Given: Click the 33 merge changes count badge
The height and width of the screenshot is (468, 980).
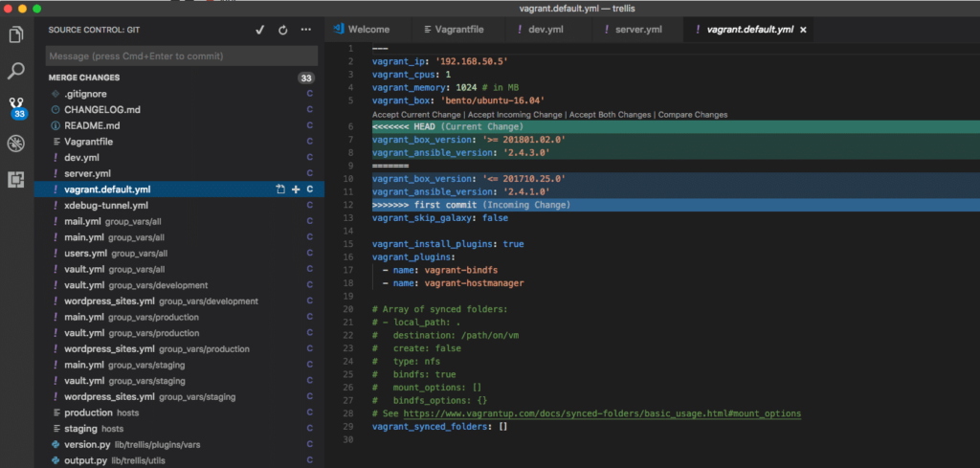Looking at the screenshot, I should [x=305, y=78].
